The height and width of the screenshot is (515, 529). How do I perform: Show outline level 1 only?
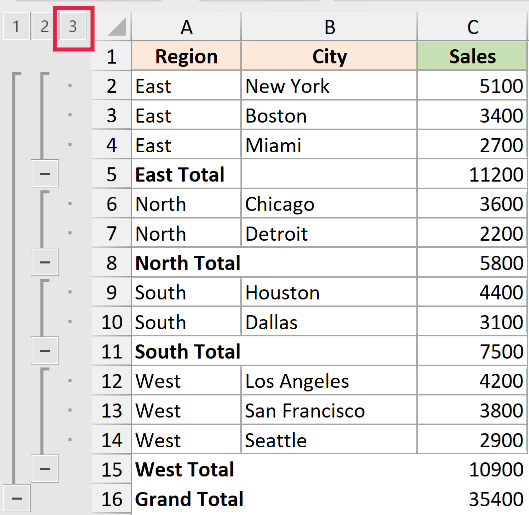(x=16, y=26)
